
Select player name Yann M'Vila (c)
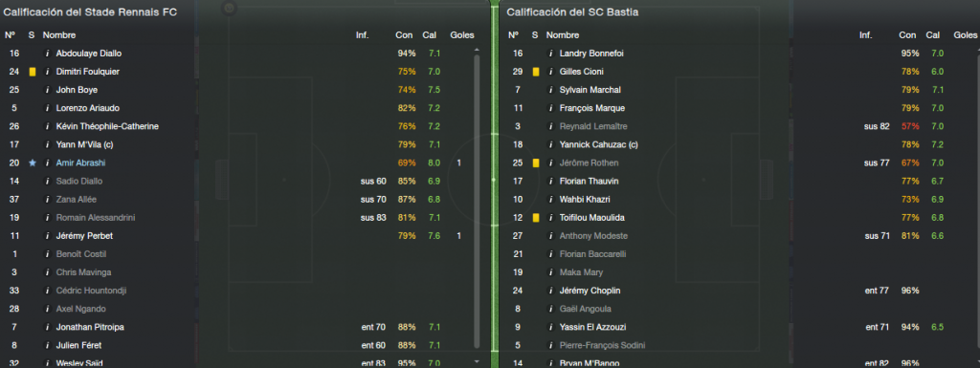pyautogui.click(x=84, y=144)
